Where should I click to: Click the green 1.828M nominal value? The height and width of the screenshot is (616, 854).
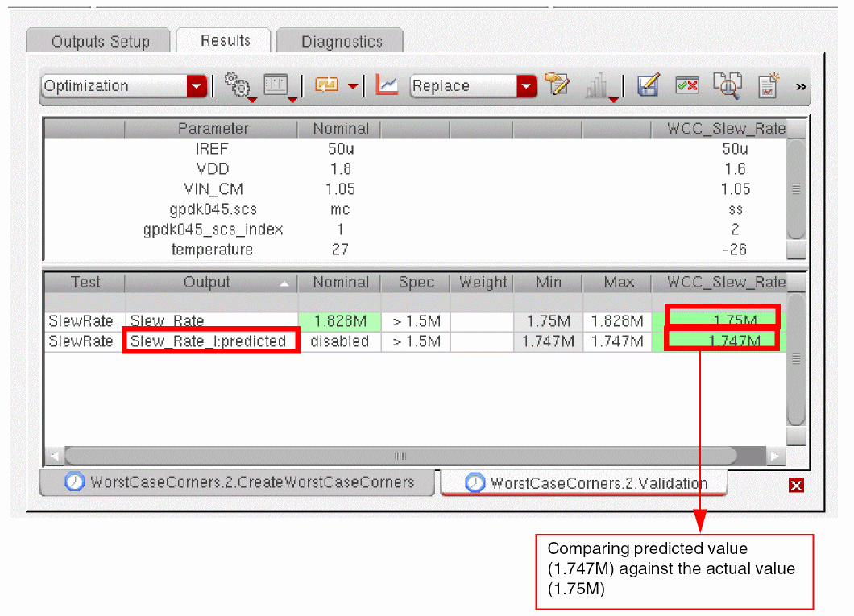pos(340,321)
